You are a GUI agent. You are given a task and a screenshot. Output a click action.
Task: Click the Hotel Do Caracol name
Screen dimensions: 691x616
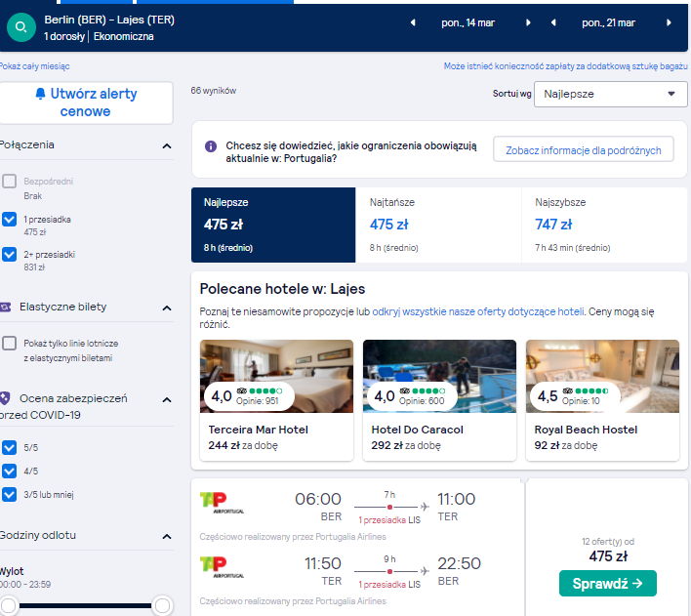417,430
